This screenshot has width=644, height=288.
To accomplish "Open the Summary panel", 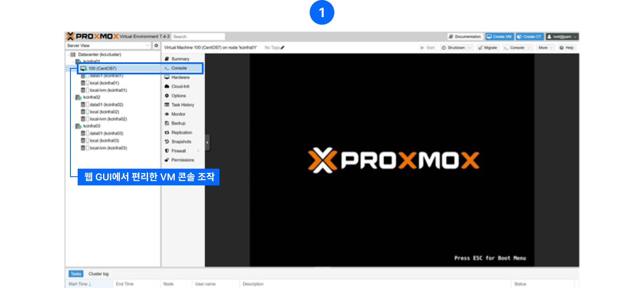I will click(x=180, y=59).
